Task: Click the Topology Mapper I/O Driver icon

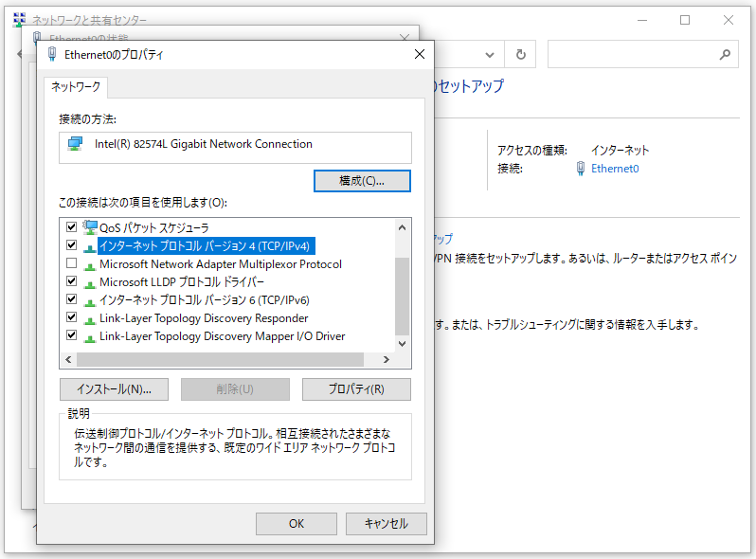Action: click(90, 338)
